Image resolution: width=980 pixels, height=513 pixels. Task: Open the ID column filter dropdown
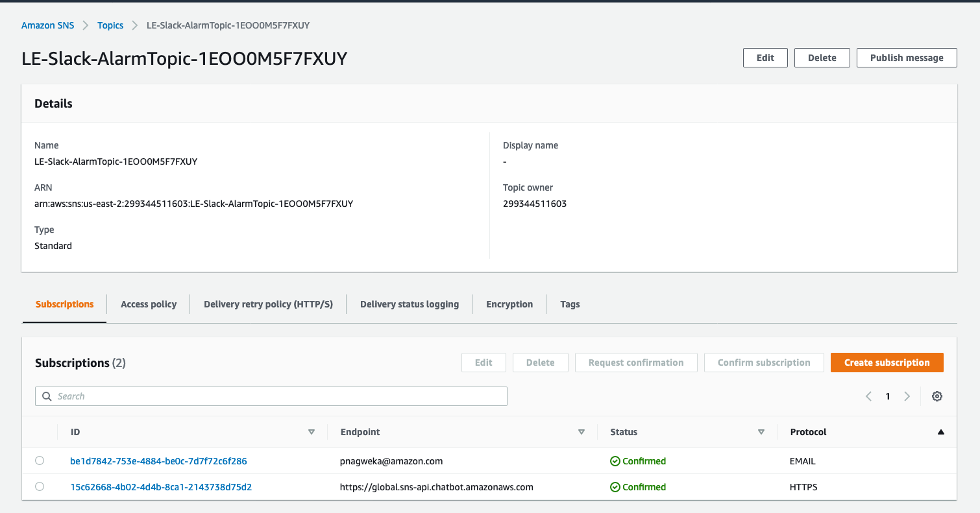312,431
